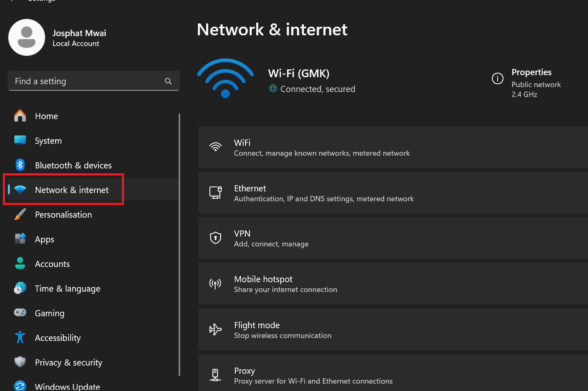Click the Privacy & security shield icon
588x391 pixels.
20,362
